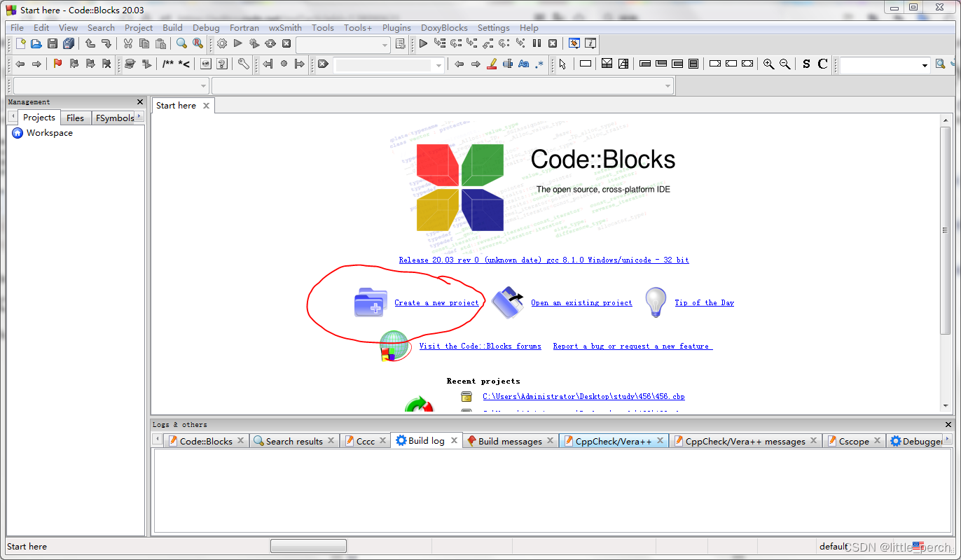
Task: Click the Rebuild cycle icon
Action: 270,43
